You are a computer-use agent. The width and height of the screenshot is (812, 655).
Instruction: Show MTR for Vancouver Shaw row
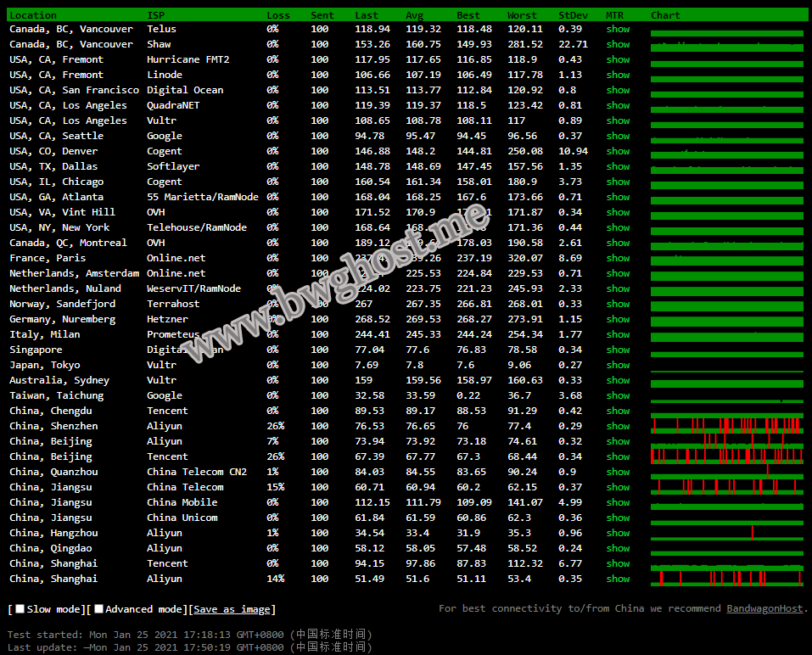coord(619,44)
